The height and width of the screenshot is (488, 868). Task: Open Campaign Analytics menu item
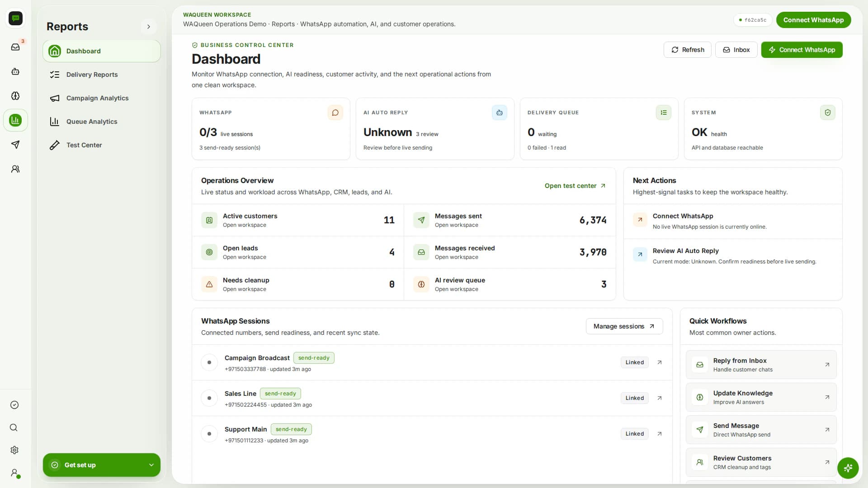click(x=102, y=98)
